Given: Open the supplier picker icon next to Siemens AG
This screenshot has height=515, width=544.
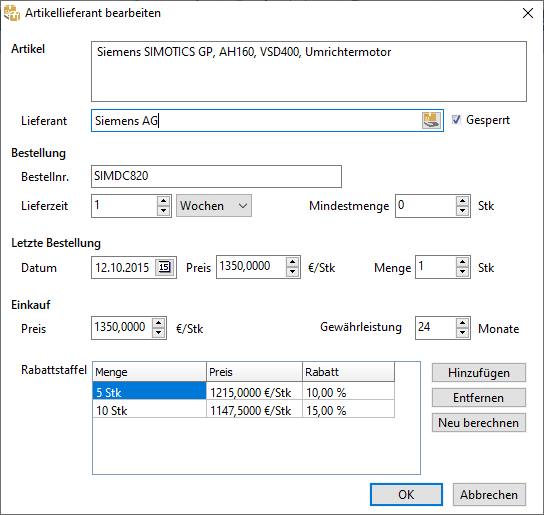Looking at the screenshot, I should (x=431, y=120).
